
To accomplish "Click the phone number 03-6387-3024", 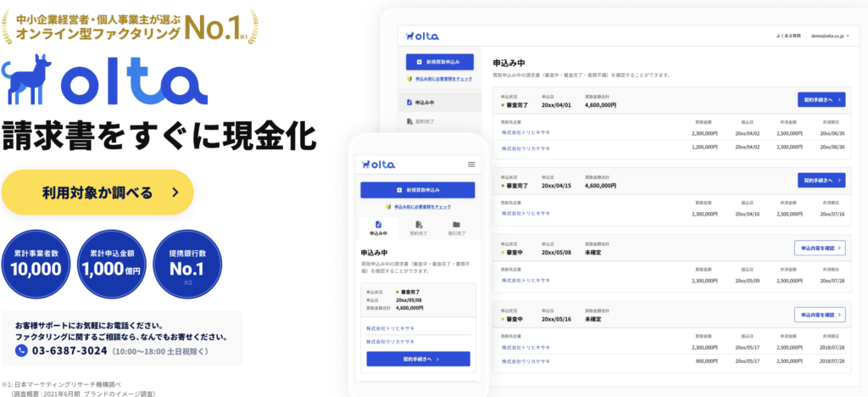I will (70, 350).
